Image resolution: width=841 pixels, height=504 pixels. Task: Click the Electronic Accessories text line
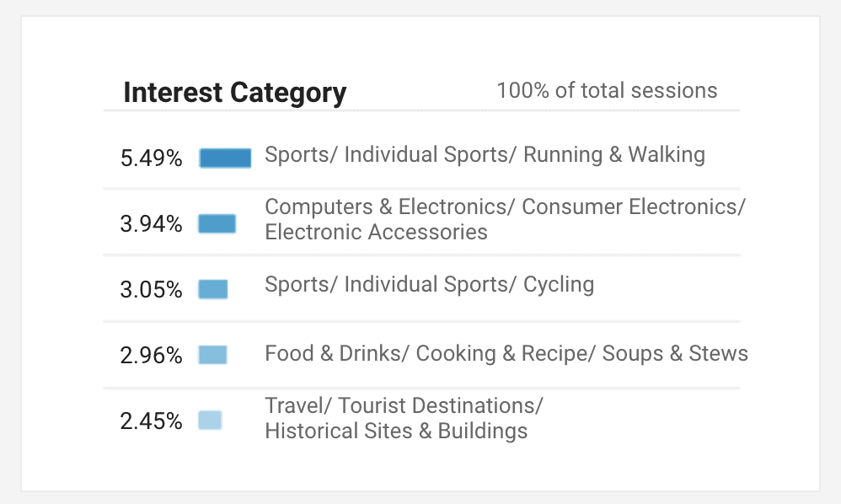click(376, 233)
